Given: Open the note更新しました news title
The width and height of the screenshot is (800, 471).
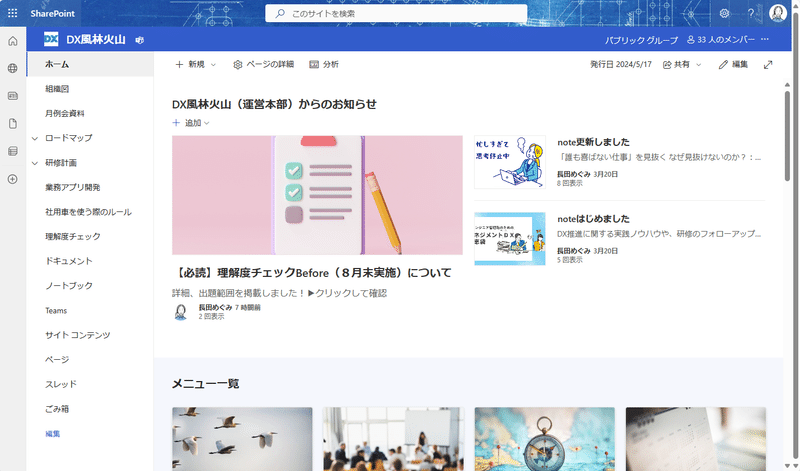Looking at the screenshot, I should [x=593, y=142].
